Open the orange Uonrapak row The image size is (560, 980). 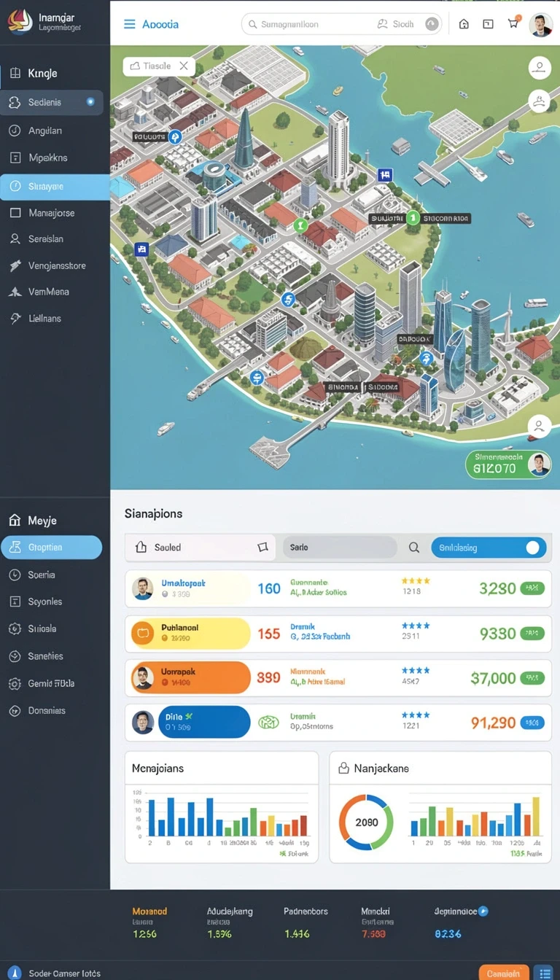[338, 678]
